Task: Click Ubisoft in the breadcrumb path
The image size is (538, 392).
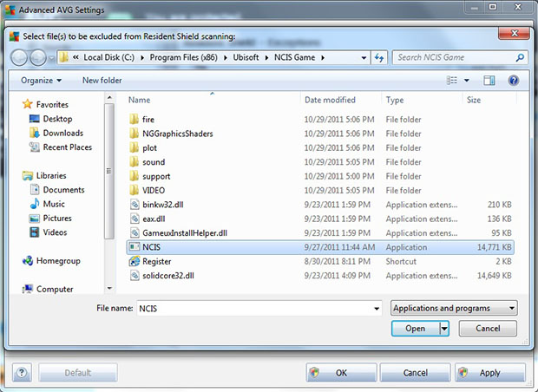Action: coord(246,57)
